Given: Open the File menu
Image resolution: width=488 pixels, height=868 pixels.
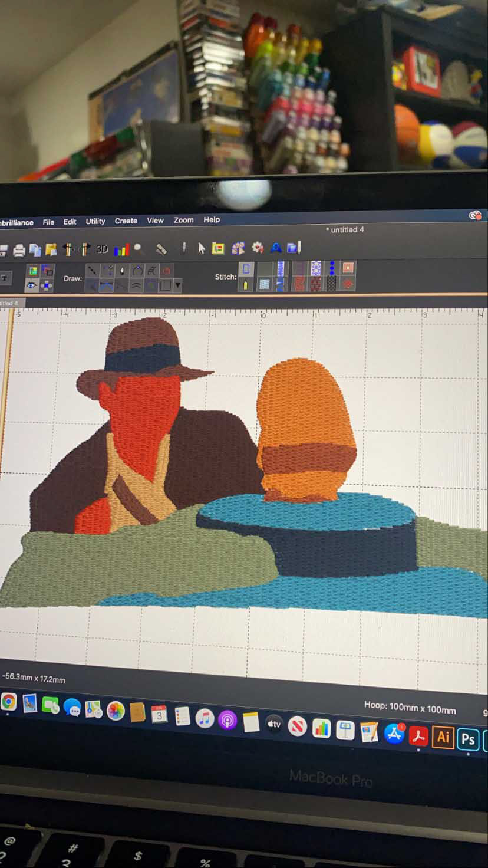Looking at the screenshot, I should pos(48,222).
